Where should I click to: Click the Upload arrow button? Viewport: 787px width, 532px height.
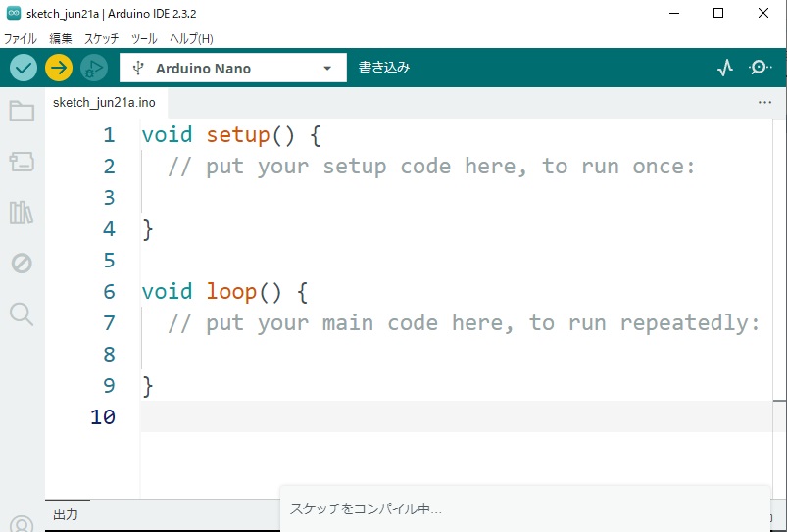59,68
